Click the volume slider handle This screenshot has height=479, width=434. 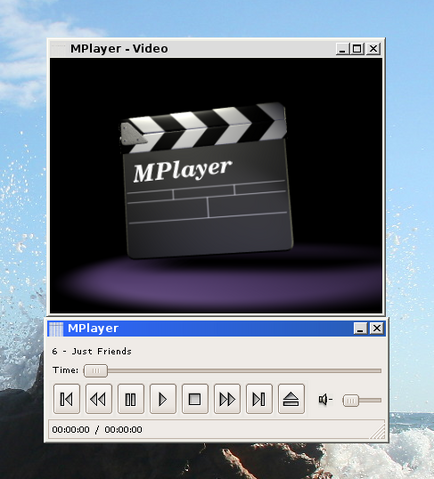[351, 400]
